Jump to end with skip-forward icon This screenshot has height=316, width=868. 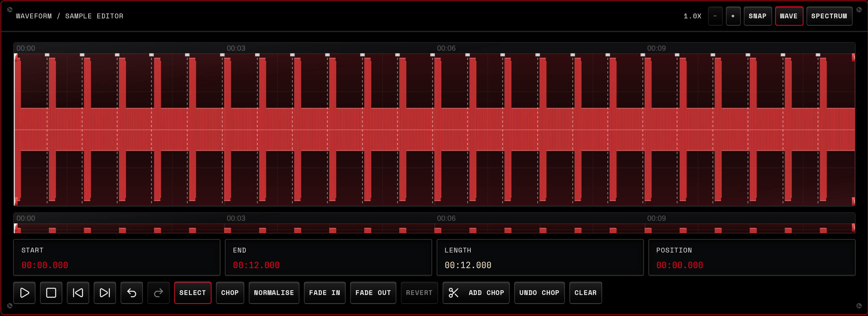tap(105, 293)
